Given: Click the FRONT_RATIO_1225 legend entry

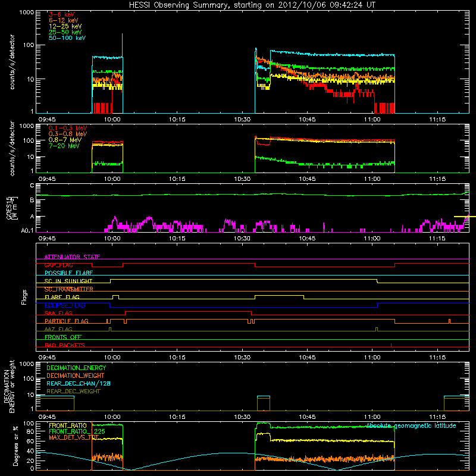Looking at the screenshot, I should tap(77, 431).
